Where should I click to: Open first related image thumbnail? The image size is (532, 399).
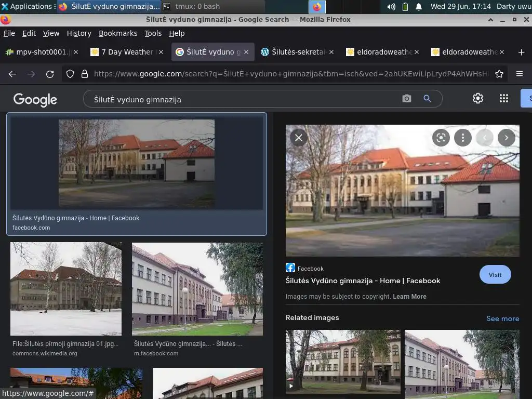[343, 362]
